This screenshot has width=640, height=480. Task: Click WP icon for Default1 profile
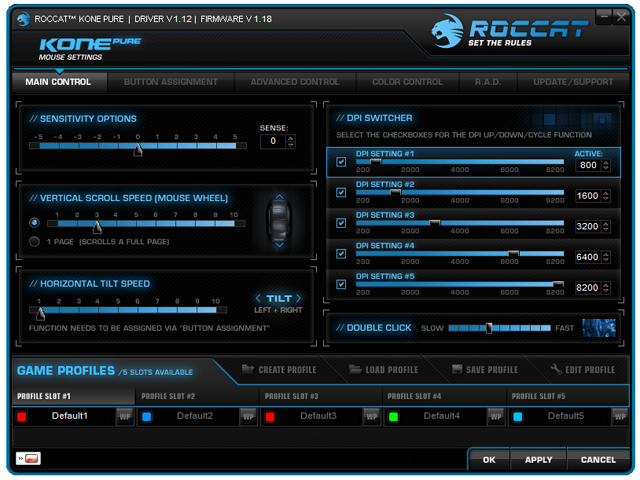click(x=124, y=416)
